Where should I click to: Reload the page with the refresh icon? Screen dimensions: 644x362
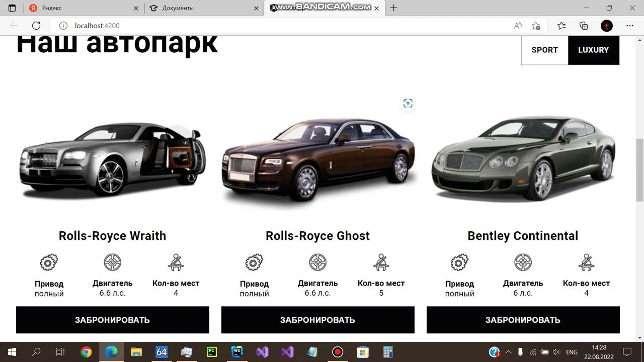coord(36,26)
